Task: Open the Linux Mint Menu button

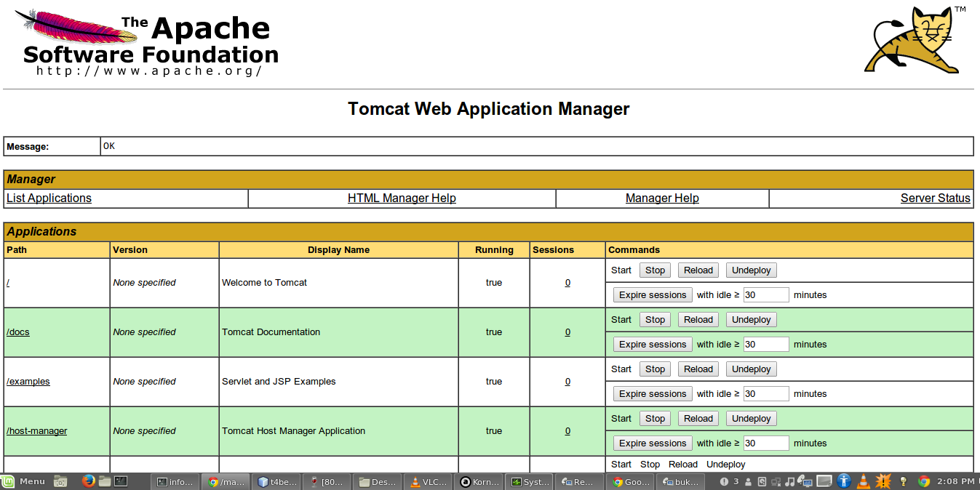Action: click(x=24, y=481)
